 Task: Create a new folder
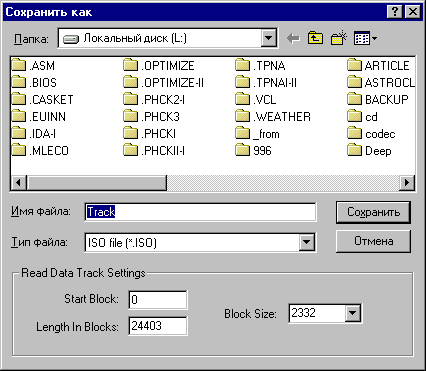tap(339, 38)
